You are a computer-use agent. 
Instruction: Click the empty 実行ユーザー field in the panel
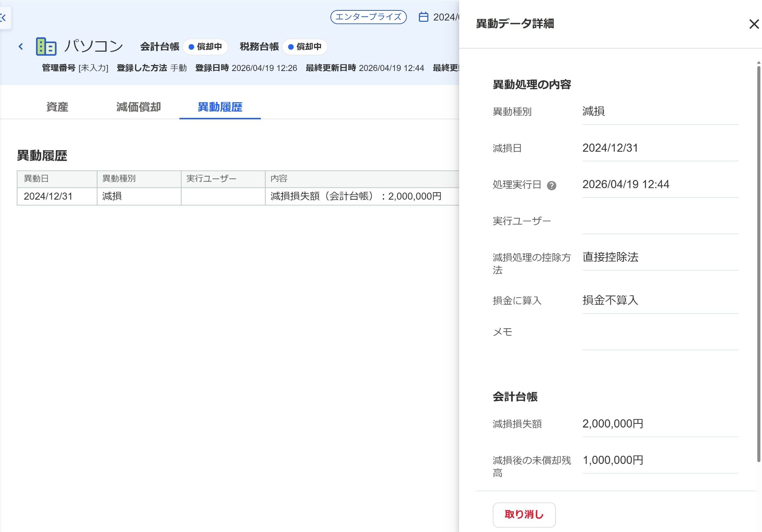point(660,221)
